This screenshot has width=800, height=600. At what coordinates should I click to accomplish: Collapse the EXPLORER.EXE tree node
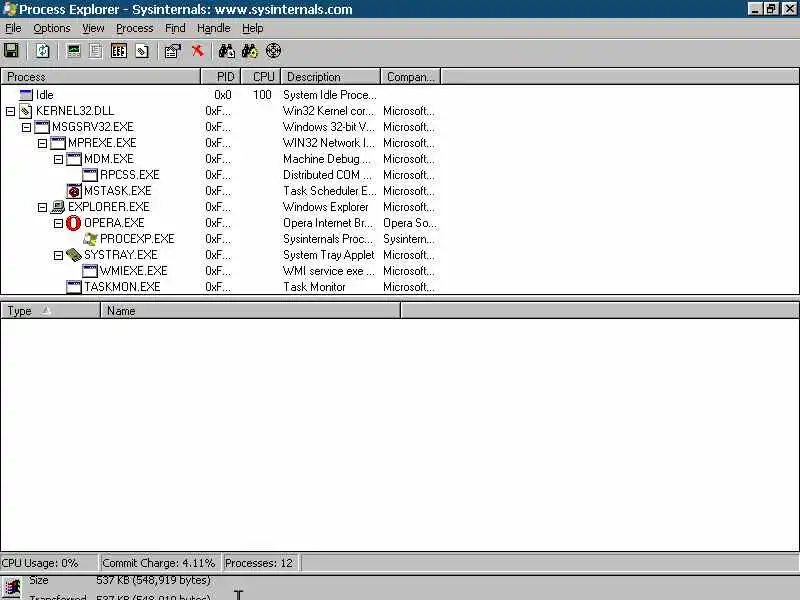(x=42, y=207)
